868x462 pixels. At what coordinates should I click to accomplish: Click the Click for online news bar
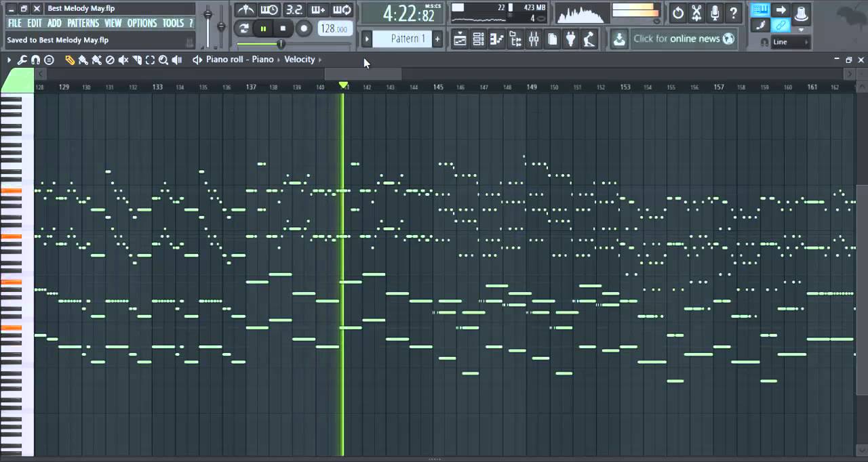point(684,39)
